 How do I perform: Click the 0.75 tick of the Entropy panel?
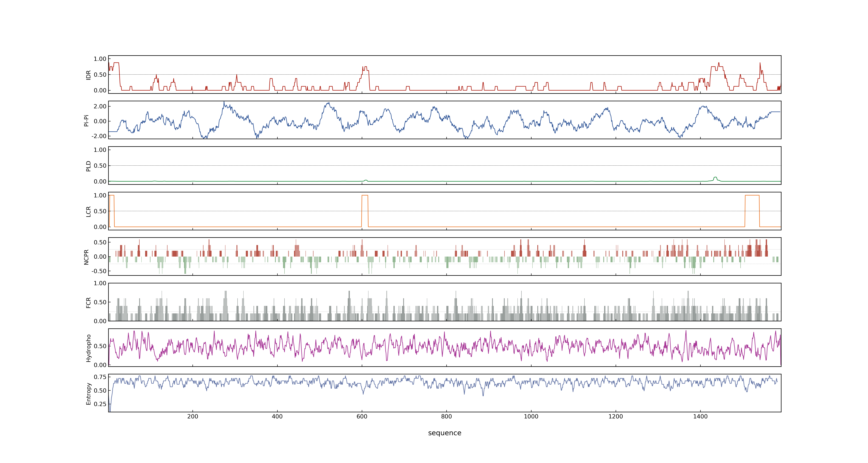coord(100,377)
